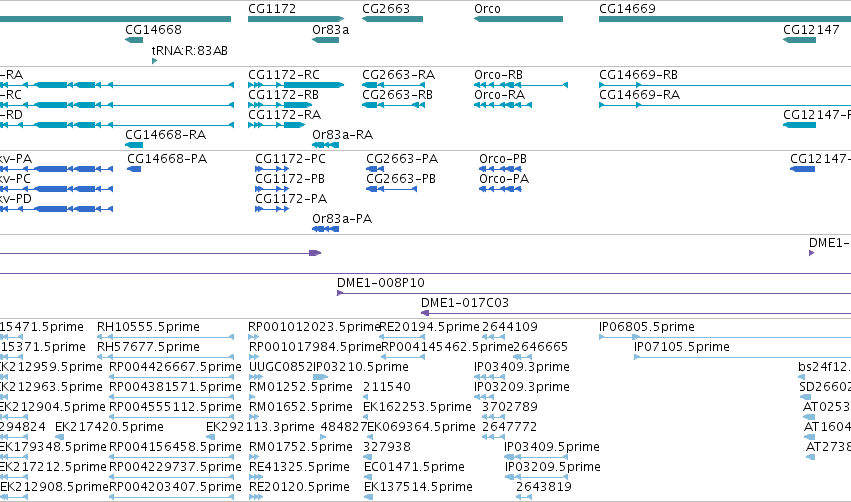Open the CG14669 gene feature

point(725,19)
